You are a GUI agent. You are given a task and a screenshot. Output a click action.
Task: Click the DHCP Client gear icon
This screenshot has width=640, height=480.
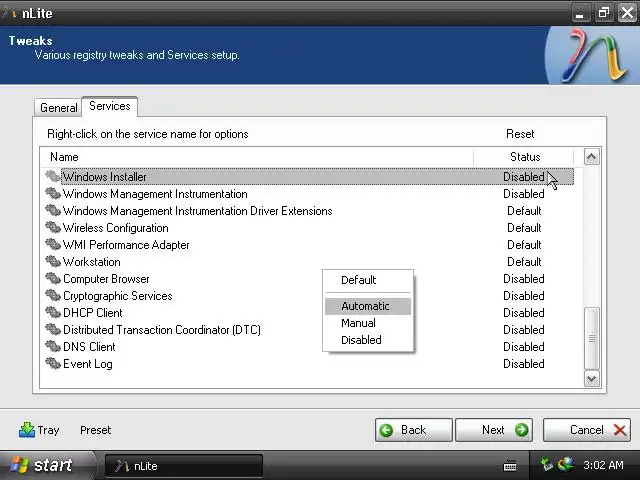(53, 313)
